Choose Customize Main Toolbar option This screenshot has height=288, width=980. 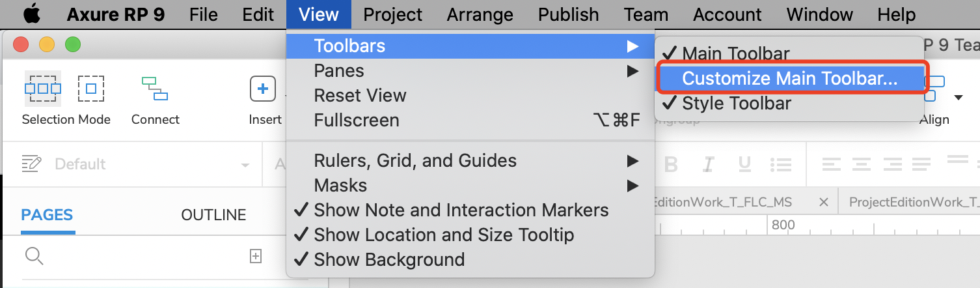790,79
